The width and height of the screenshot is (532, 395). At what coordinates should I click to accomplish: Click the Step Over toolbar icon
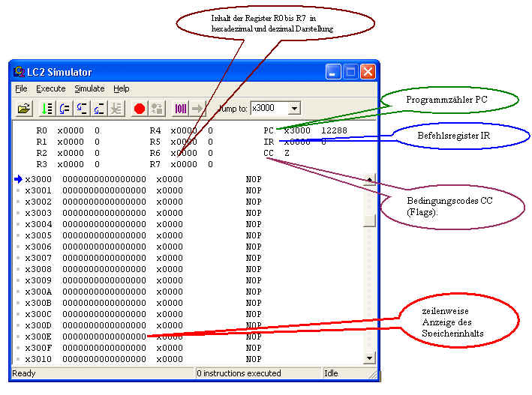pyautogui.click(x=64, y=109)
